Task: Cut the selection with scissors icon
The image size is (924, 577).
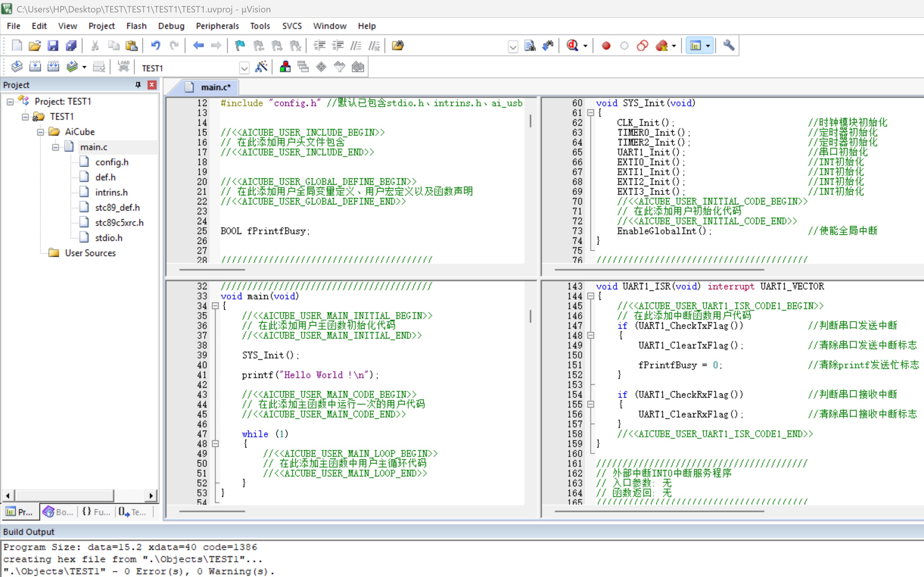Action: pos(94,46)
